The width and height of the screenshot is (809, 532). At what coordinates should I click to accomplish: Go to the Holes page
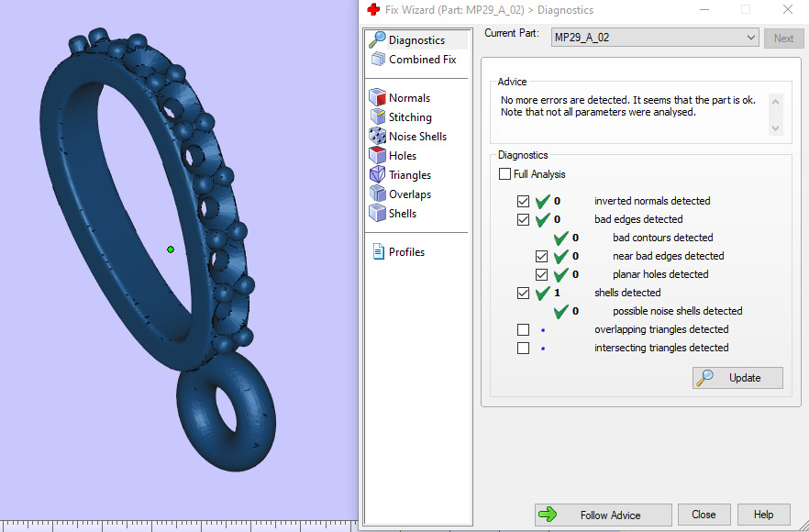tap(403, 155)
